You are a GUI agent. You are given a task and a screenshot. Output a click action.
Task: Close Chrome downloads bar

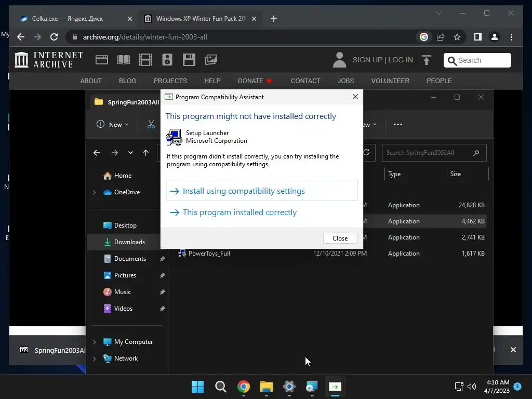(x=513, y=350)
